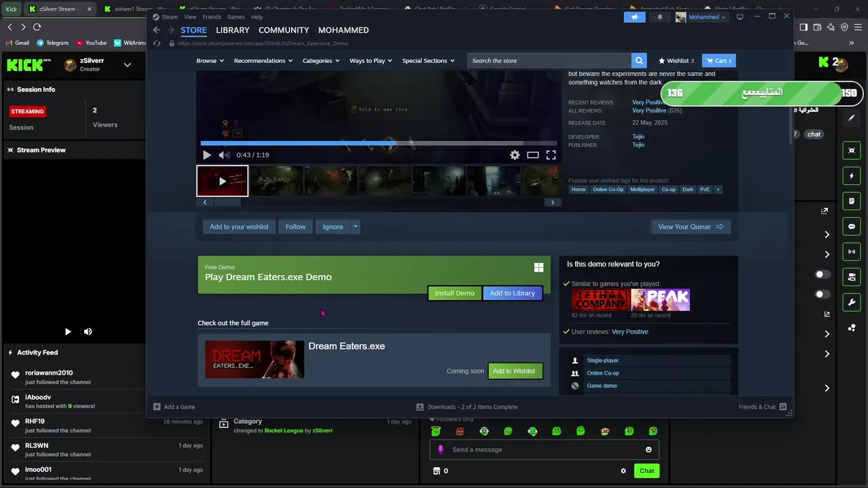Open the camera icon in Kick sidebar
This screenshot has width=868, height=488.
[x=852, y=277]
